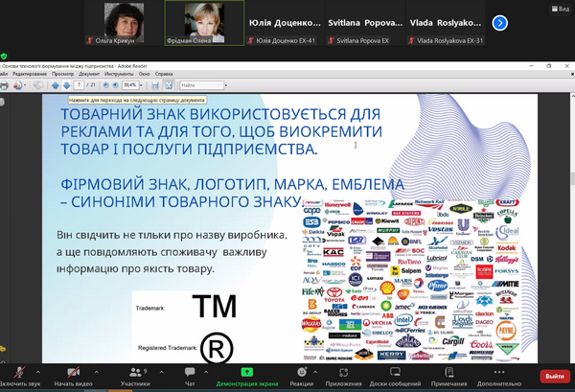Open Приложения apps in Zoom toolbar
This screenshot has width=575, height=392.
click(x=343, y=375)
